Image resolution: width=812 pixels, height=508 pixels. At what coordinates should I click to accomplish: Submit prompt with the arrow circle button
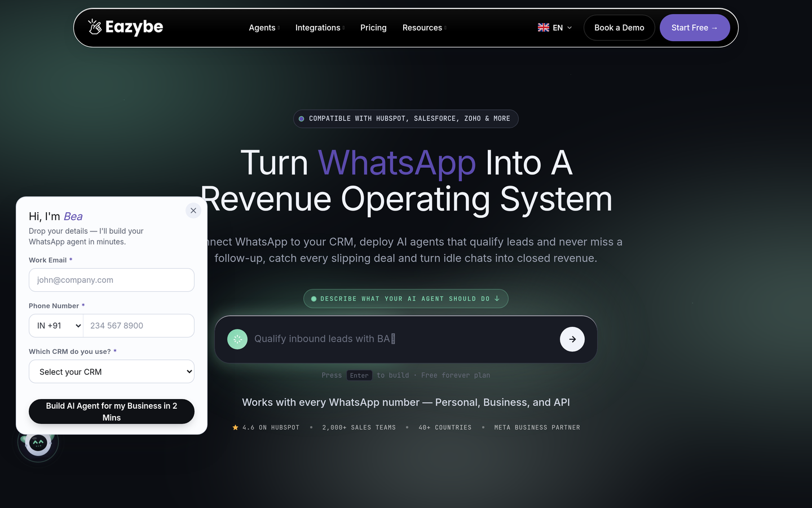[x=572, y=339]
